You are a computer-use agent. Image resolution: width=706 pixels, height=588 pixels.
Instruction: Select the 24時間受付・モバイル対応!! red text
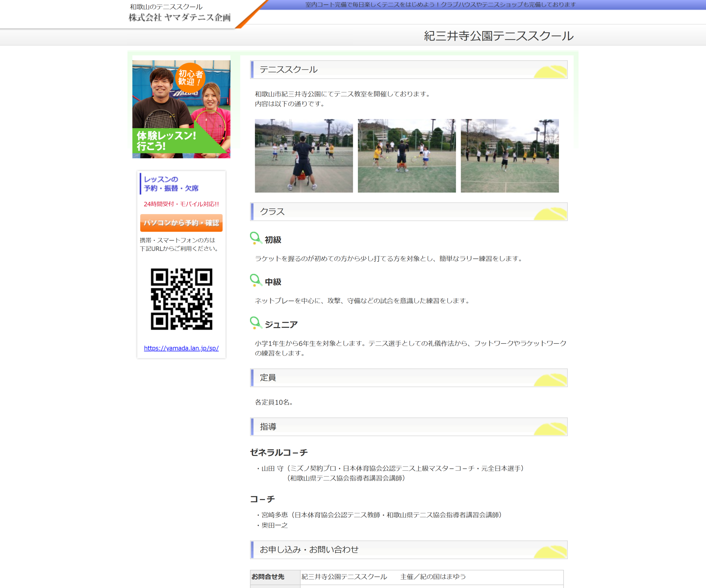(x=181, y=204)
